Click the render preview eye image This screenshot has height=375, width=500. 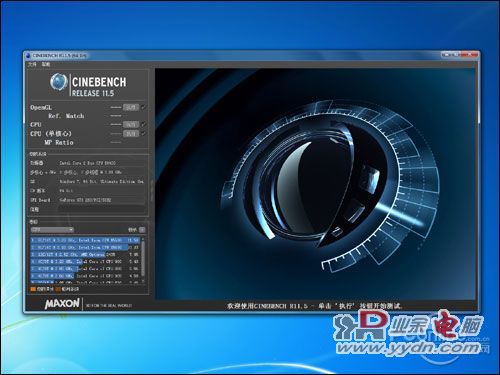pyautogui.click(x=315, y=184)
